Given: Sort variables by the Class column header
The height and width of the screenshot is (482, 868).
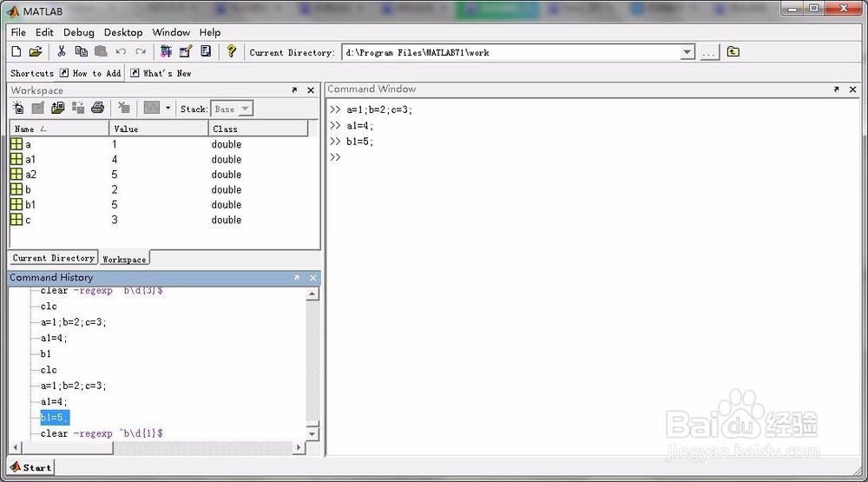Looking at the screenshot, I should 258,129.
